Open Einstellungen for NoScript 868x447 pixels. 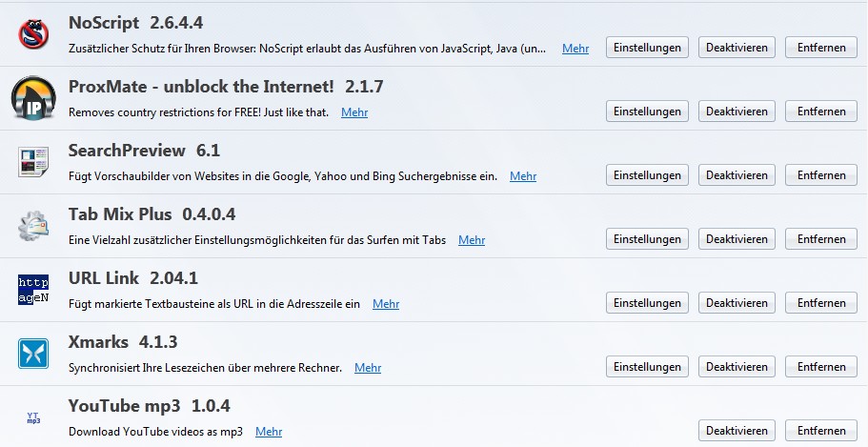pyautogui.click(x=647, y=48)
